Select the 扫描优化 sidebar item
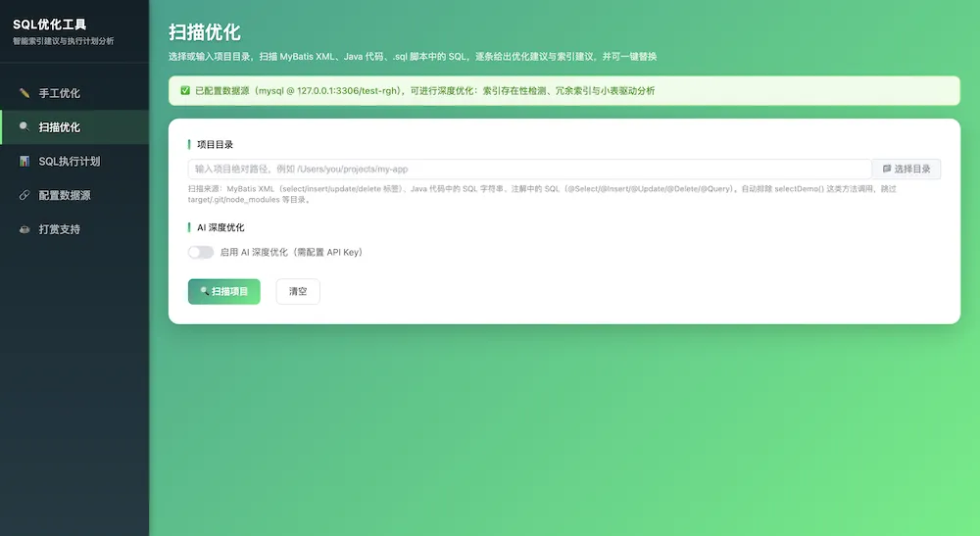 point(74,126)
